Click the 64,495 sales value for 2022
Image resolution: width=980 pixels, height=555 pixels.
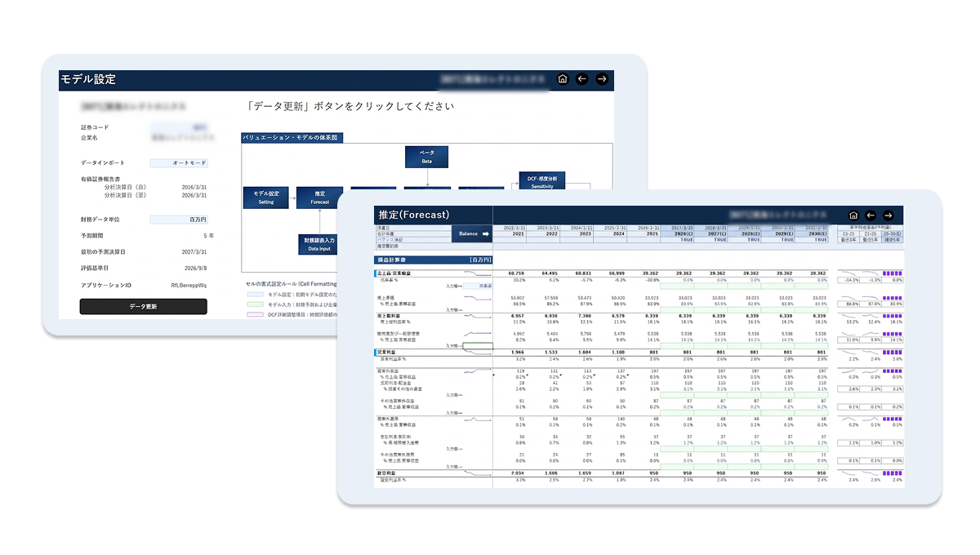click(x=549, y=273)
